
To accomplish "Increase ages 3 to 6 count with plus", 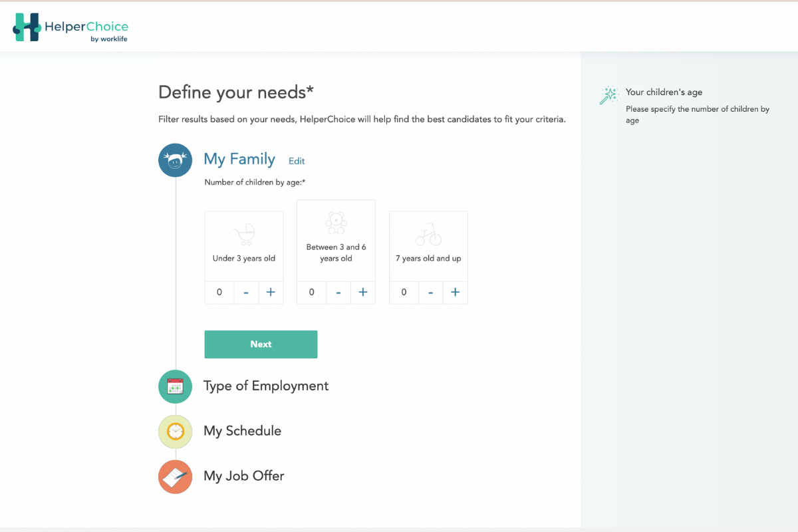I will click(363, 292).
